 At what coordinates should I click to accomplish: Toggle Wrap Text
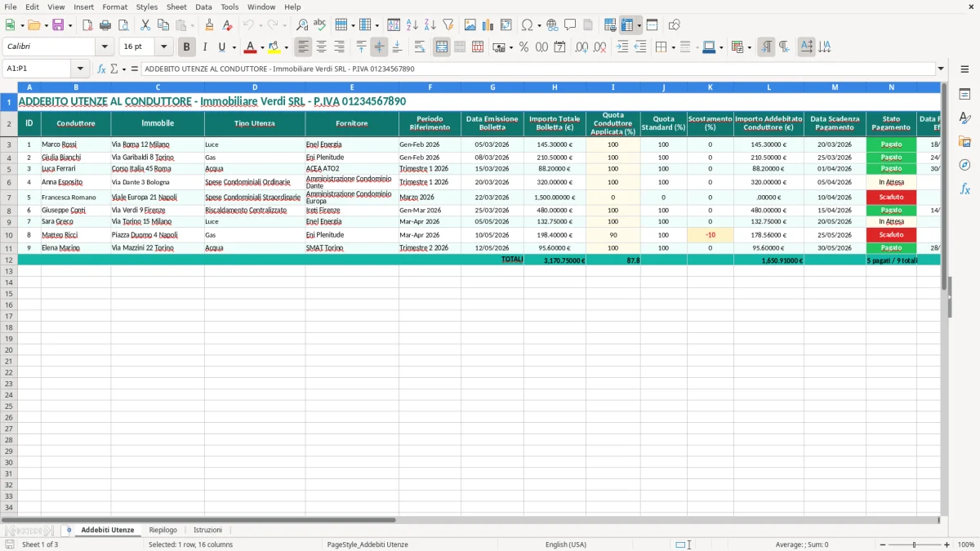click(x=420, y=47)
